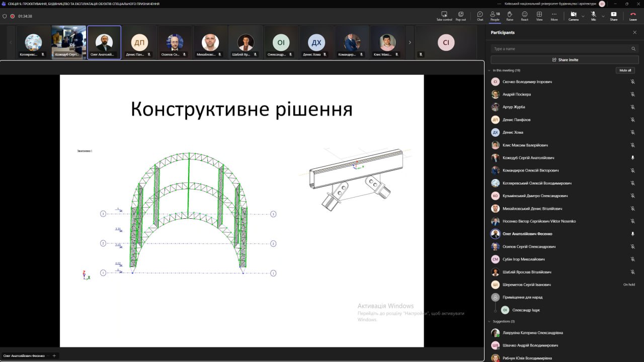Collapse the 'In this meeting' list
The image size is (644, 362).
(489, 70)
